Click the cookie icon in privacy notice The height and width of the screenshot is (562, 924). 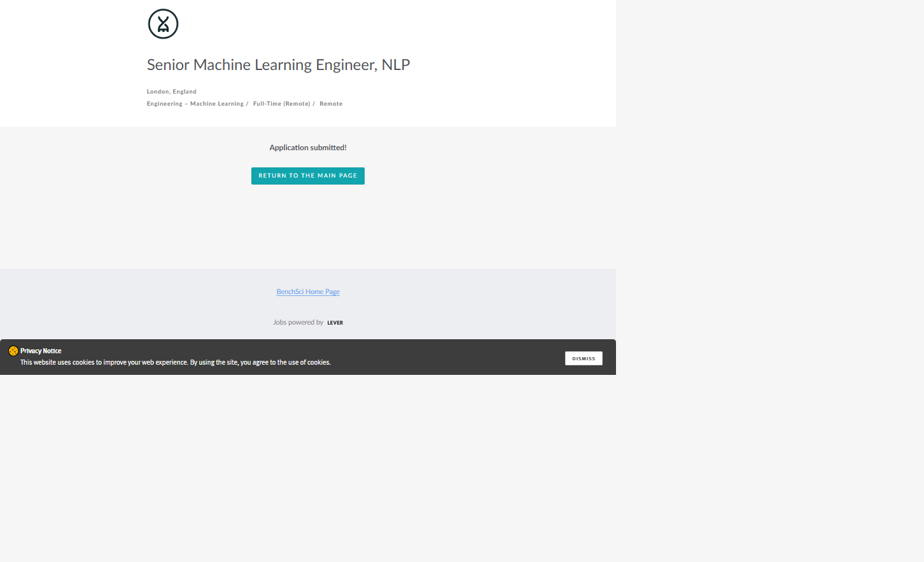(x=13, y=351)
